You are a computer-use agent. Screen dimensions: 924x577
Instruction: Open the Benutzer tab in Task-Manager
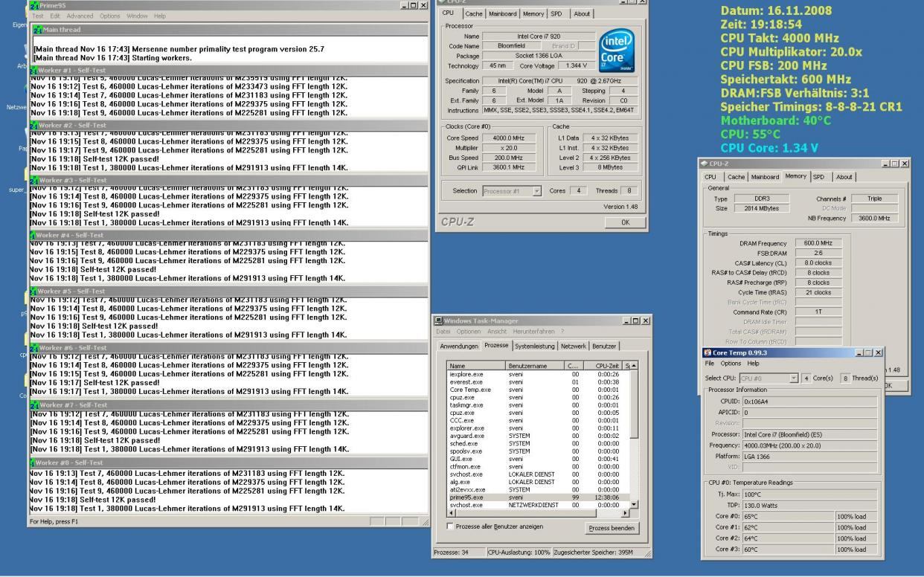[x=606, y=346]
